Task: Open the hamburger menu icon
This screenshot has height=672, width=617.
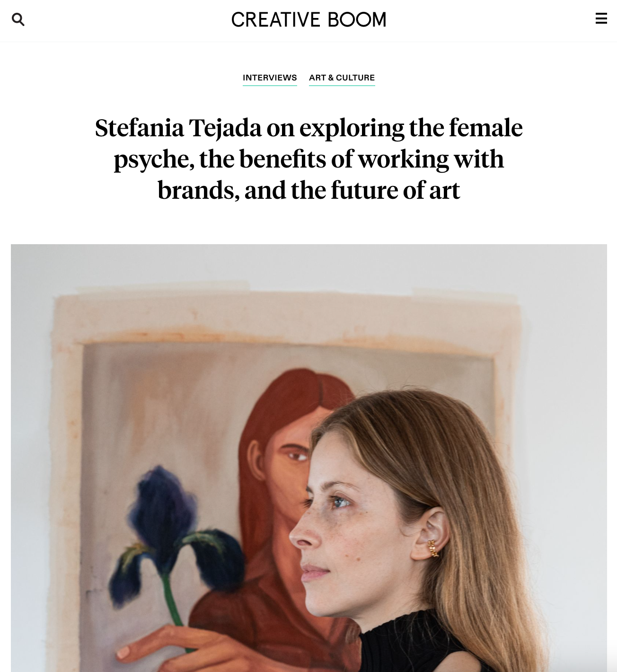Action: [x=601, y=18]
